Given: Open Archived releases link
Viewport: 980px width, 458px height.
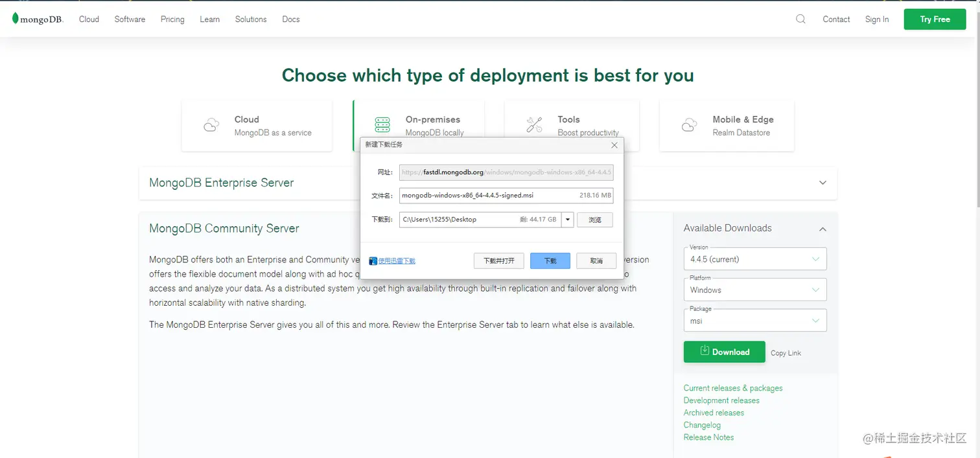Looking at the screenshot, I should click(714, 413).
